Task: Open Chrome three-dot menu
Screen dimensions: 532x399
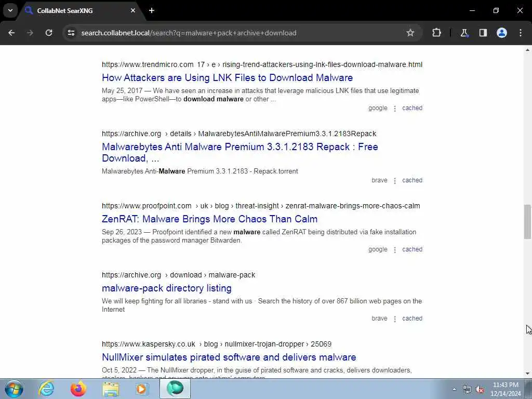Action: tap(521, 33)
